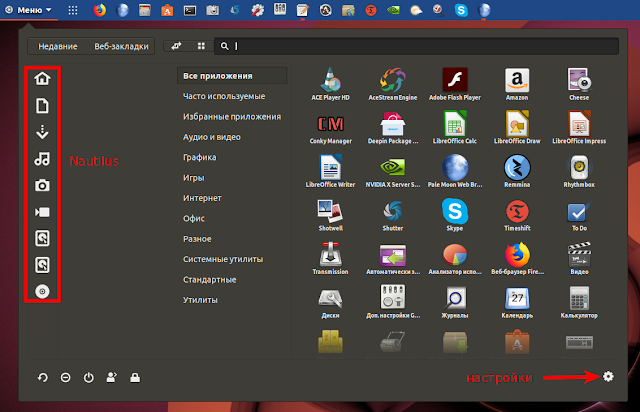This screenshot has height=412, width=640.
Task: Open the disk usage Анализатор app
Action: click(455, 258)
